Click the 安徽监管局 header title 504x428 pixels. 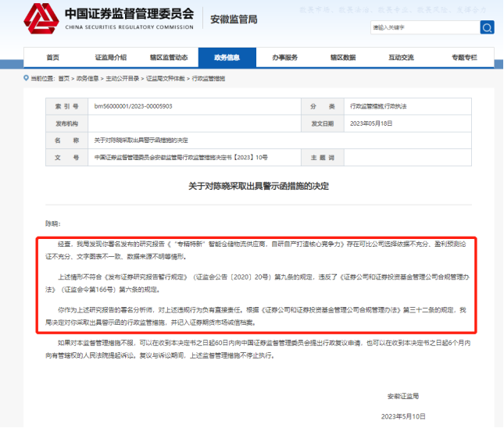[x=234, y=19]
